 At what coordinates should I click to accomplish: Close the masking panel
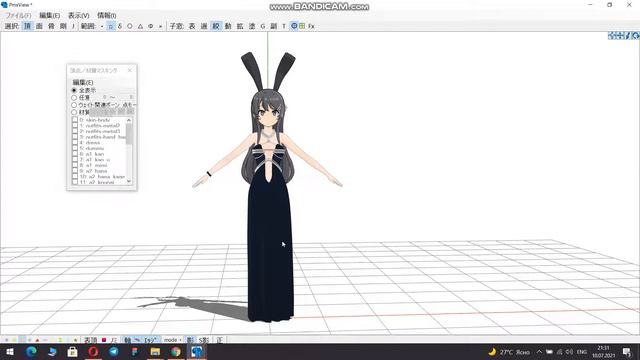point(130,70)
